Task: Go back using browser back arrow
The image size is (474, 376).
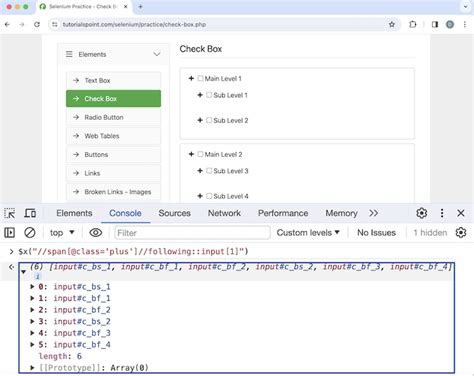Action: click(7, 24)
